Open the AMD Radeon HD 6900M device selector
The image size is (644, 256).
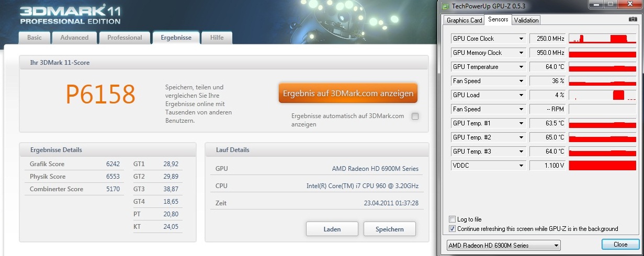tap(503, 245)
